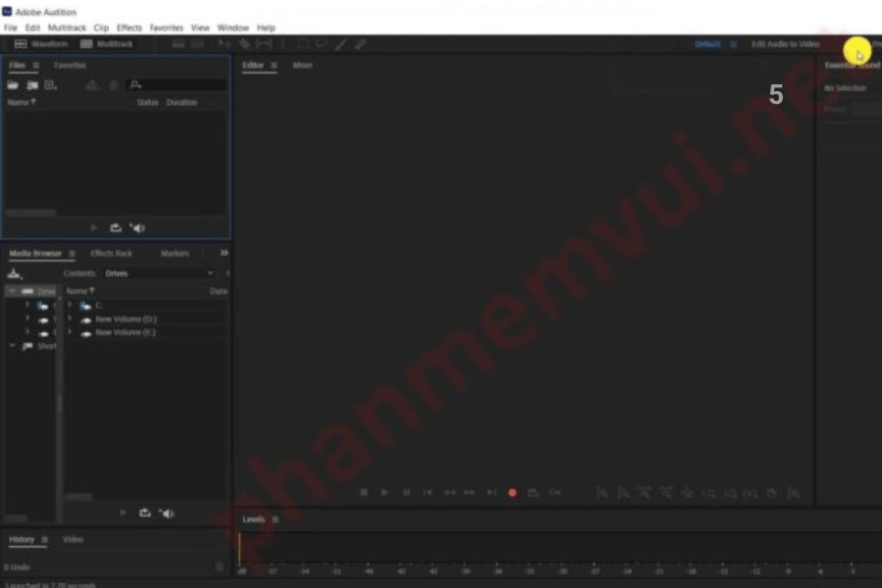Image resolution: width=882 pixels, height=588 pixels.
Task: Click the Levels meter bar
Action: click(x=559, y=548)
